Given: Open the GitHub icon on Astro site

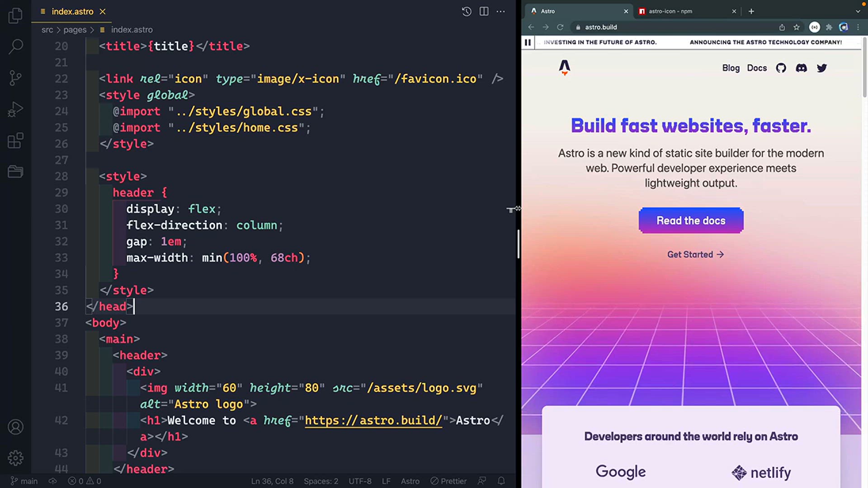Looking at the screenshot, I should (x=781, y=68).
